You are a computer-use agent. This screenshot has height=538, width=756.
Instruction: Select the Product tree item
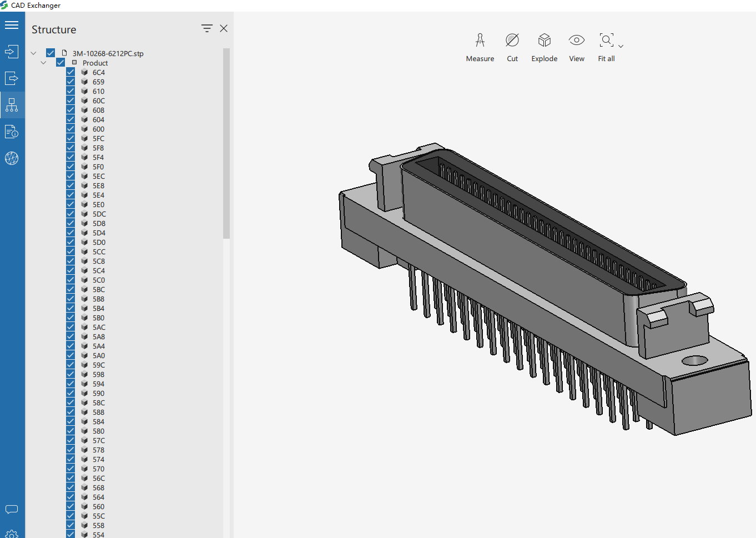(95, 63)
